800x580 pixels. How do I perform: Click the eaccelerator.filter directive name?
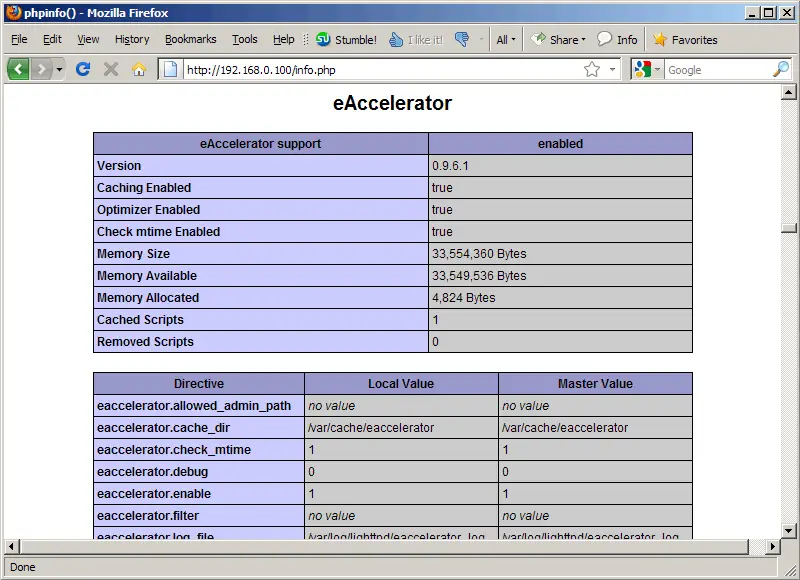148,515
